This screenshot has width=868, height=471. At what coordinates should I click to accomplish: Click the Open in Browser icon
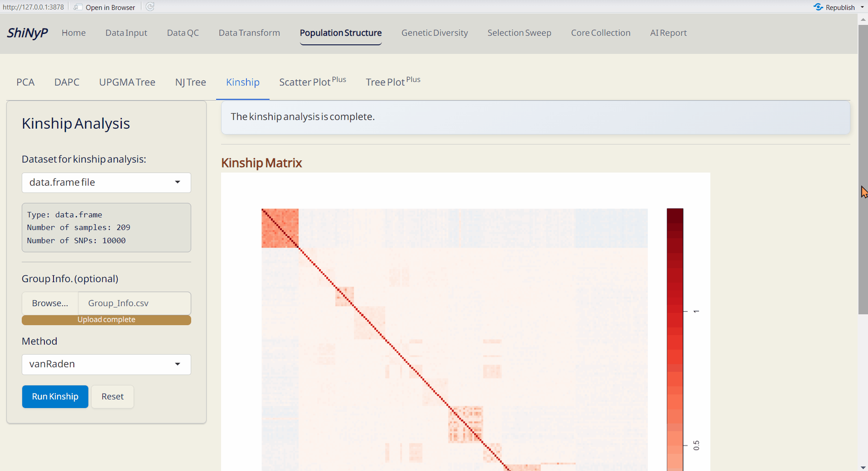point(78,7)
